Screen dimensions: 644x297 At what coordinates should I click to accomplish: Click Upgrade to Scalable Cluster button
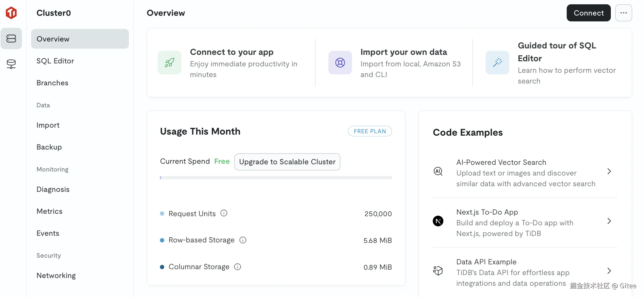click(287, 162)
